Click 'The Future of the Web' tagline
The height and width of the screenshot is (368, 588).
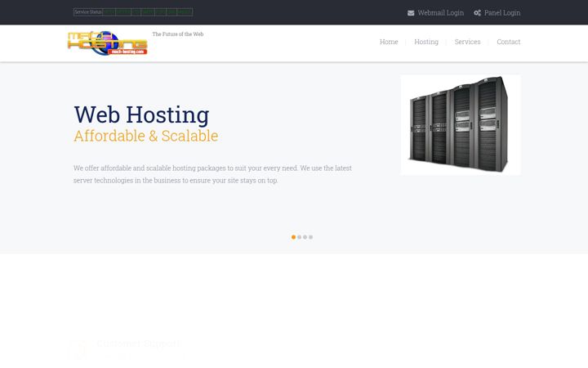[178, 34]
